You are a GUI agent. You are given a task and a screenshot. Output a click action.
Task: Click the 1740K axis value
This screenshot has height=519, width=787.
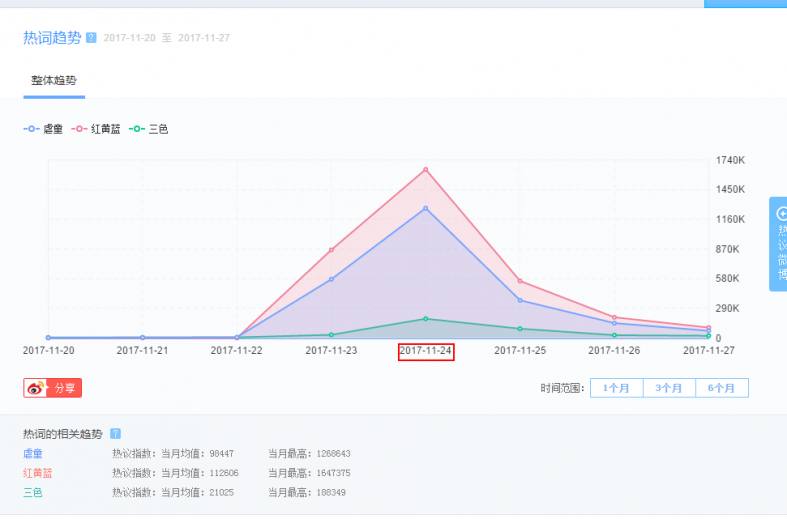tap(730, 160)
